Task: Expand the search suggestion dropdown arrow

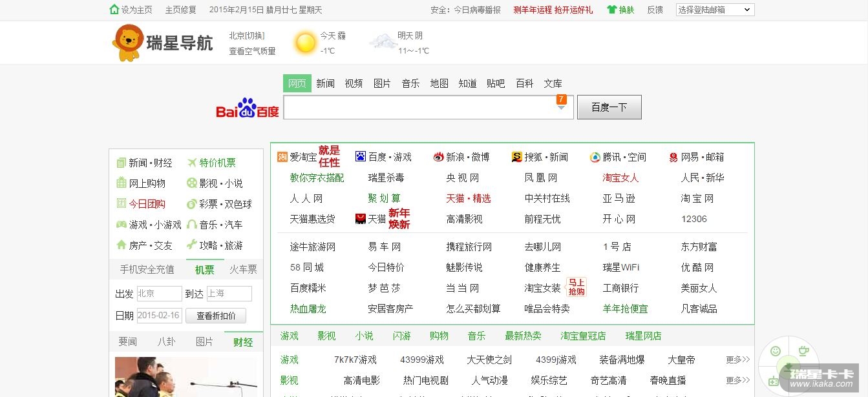Action: [x=561, y=108]
